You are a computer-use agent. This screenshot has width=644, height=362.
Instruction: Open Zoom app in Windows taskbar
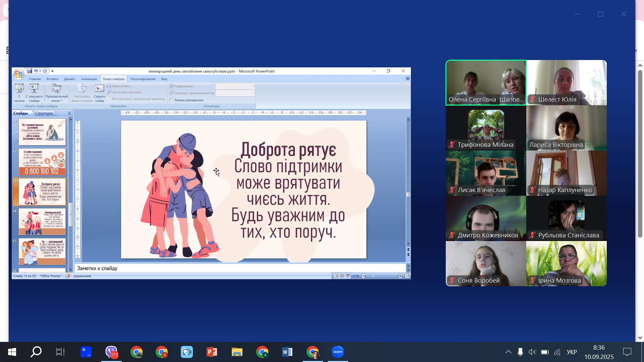[337, 352]
